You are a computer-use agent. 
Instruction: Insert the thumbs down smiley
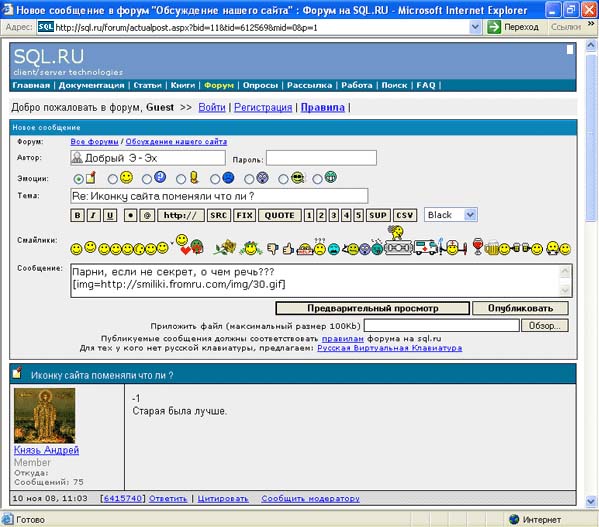tap(272, 249)
